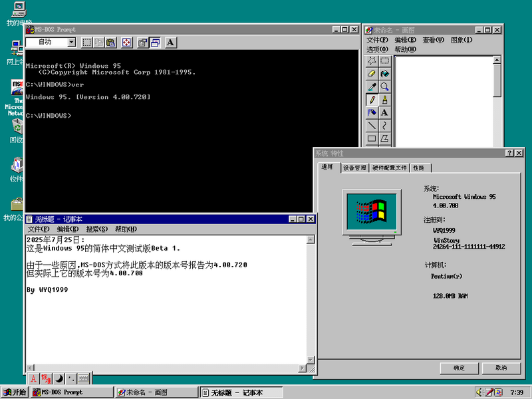Open 图象(I) menu in Paint
Screen dimensions: 532x399
click(462, 40)
